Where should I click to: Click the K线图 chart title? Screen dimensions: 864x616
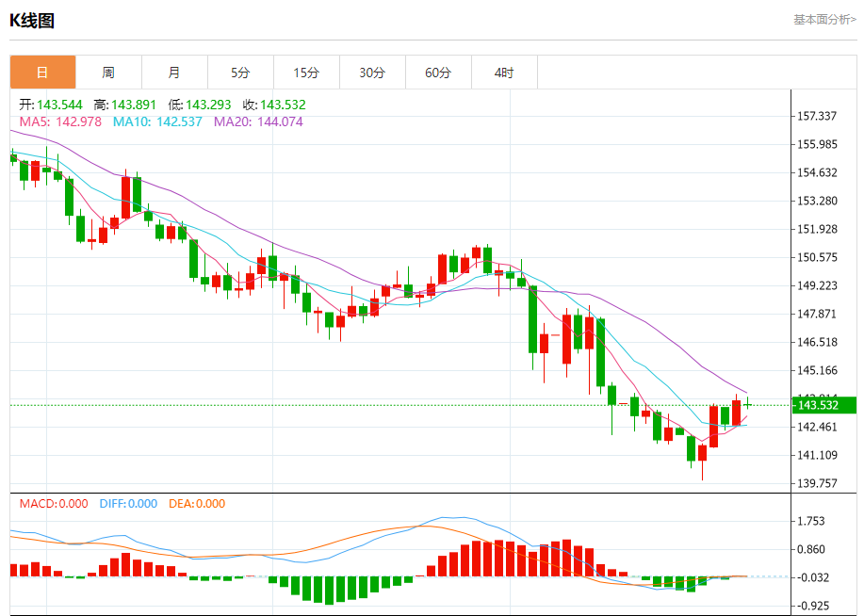point(32,21)
